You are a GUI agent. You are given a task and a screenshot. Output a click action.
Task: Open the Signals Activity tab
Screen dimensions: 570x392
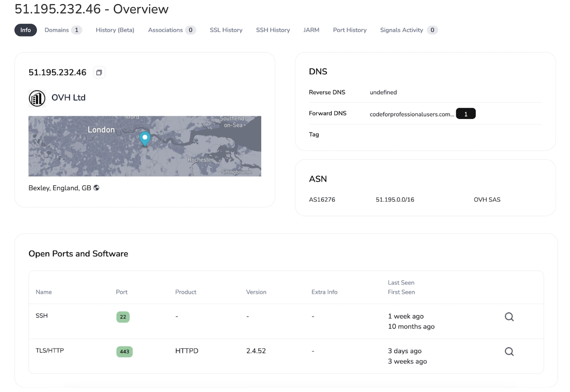(x=409, y=30)
